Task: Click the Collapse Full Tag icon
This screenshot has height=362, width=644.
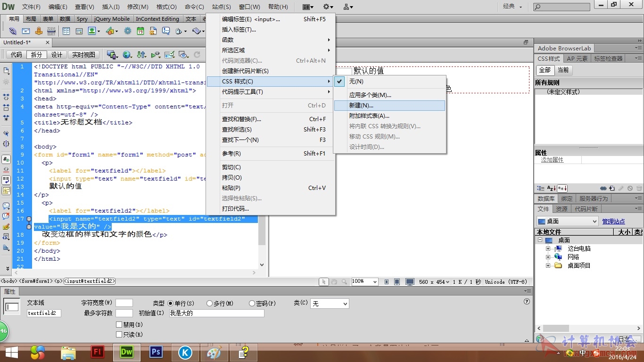Action: pyautogui.click(x=6, y=96)
